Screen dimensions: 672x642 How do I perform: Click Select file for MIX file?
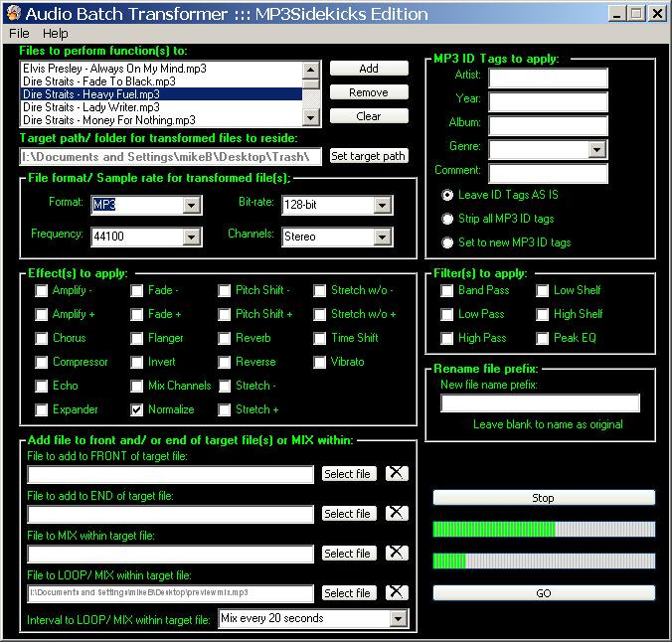pyautogui.click(x=349, y=553)
